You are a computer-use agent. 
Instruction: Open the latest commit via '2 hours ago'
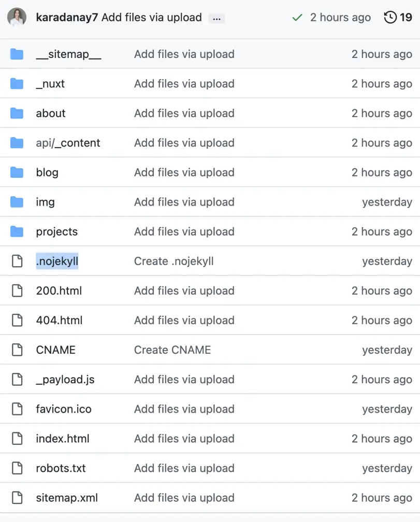pos(340,17)
